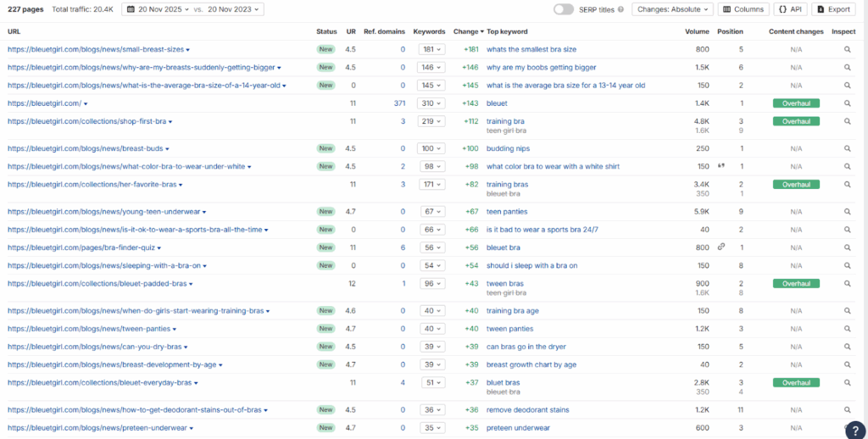Open keyword 'budding nips' link
Screen dimensions: 868x439
coord(509,149)
